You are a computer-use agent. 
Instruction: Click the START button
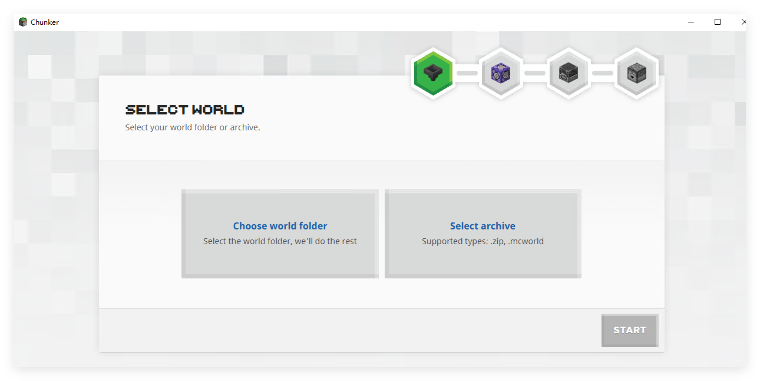(630, 330)
